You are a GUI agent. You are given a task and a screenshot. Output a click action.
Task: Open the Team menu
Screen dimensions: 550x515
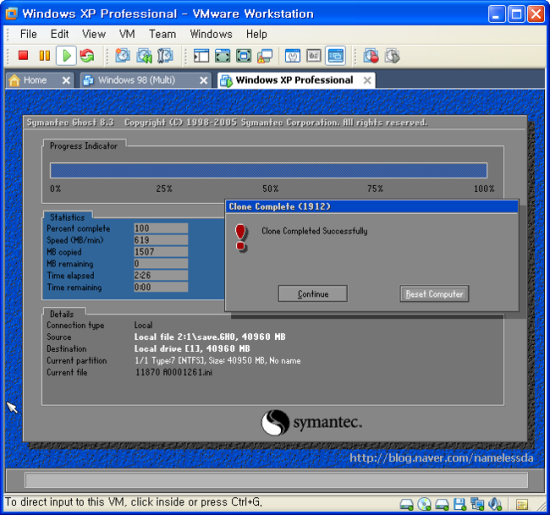[x=162, y=34]
